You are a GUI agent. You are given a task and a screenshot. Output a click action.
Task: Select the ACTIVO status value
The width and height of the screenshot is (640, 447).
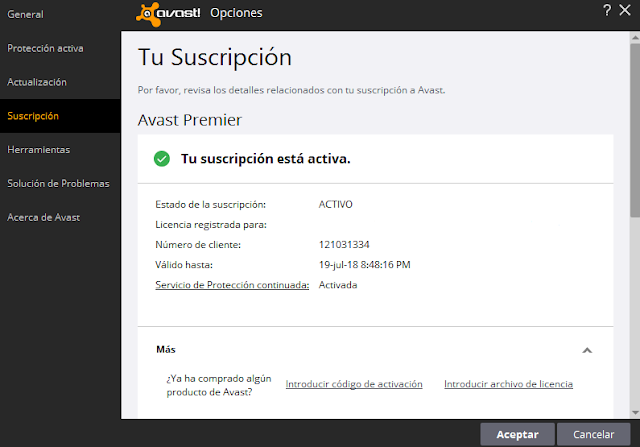tap(336, 204)
